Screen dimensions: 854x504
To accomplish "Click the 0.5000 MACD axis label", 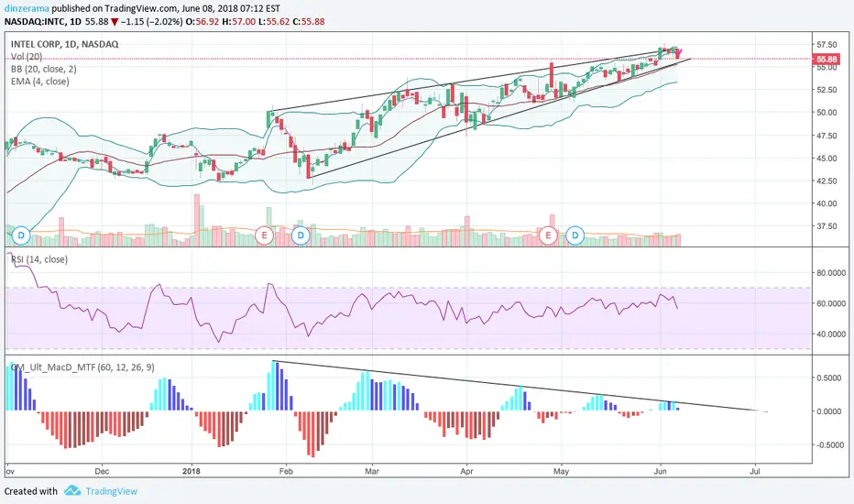I will pos(830,378).
